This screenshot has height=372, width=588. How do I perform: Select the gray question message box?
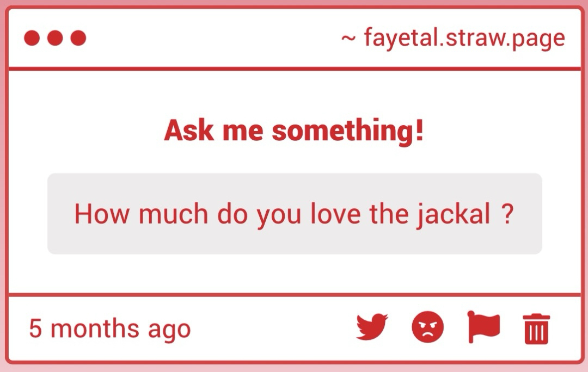point(295,213)
